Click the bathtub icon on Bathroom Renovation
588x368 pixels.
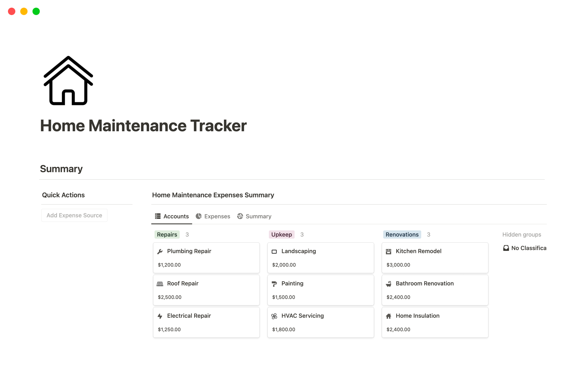coord(389,283)
